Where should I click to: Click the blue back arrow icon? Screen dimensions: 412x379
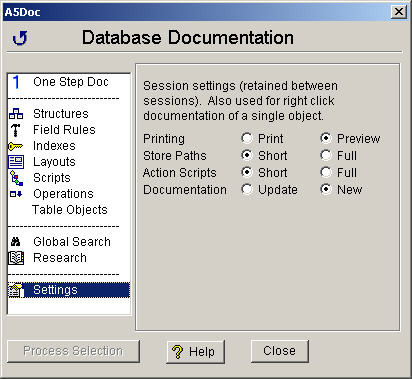20,38
